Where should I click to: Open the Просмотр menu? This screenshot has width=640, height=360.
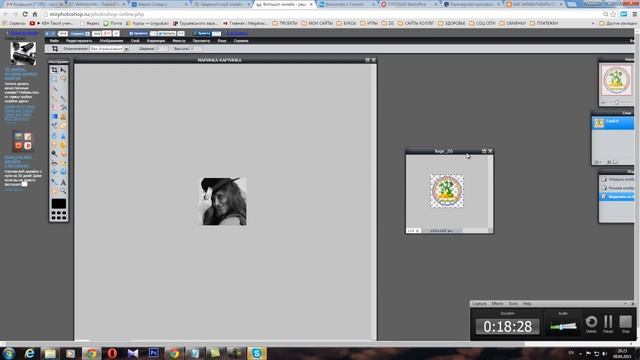(x=201, y=41)
